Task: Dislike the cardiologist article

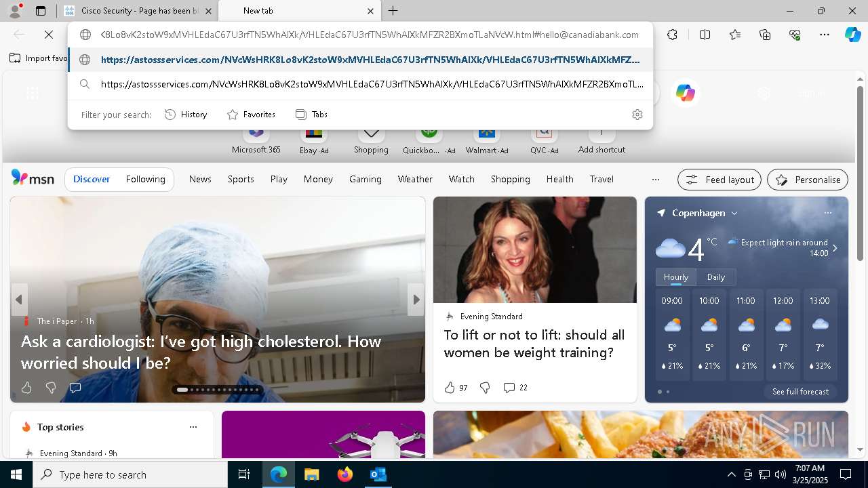Action: pos(51,388)
